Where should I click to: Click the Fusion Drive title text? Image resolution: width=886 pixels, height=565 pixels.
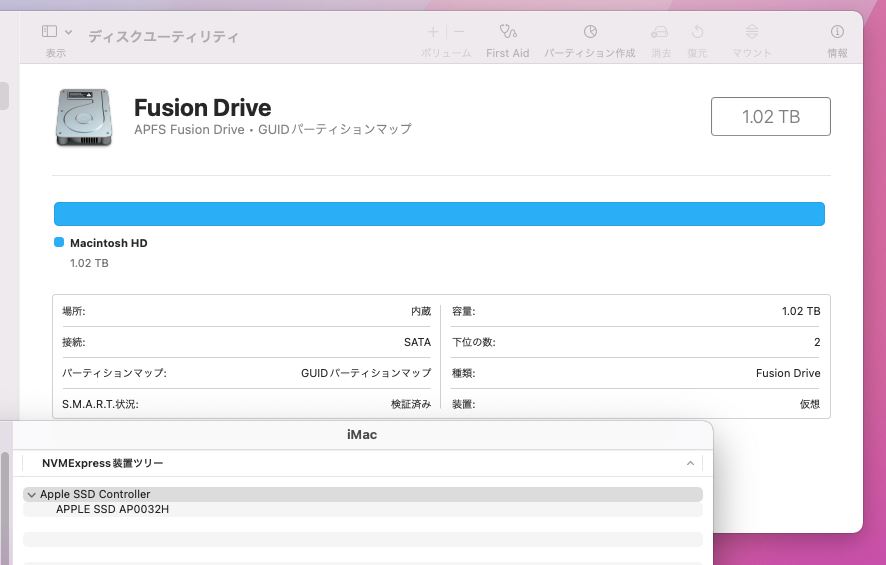click(x=202, y=107)
